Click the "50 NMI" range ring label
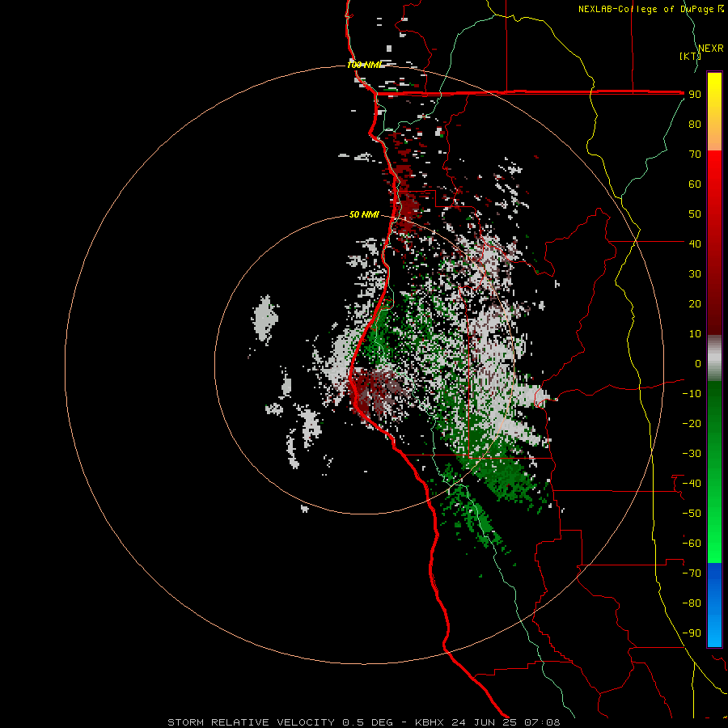This screenshot has height=728, width=728. point(364,214)
